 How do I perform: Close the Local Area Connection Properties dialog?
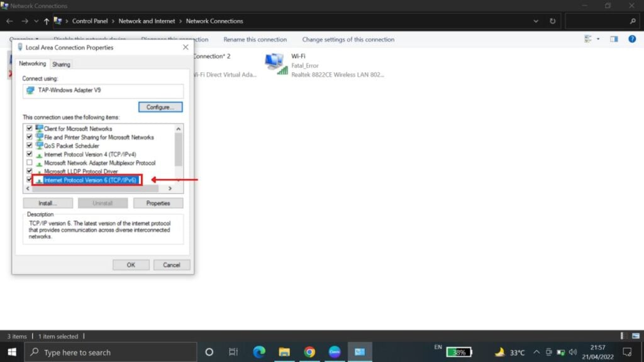tap(186, 47)
